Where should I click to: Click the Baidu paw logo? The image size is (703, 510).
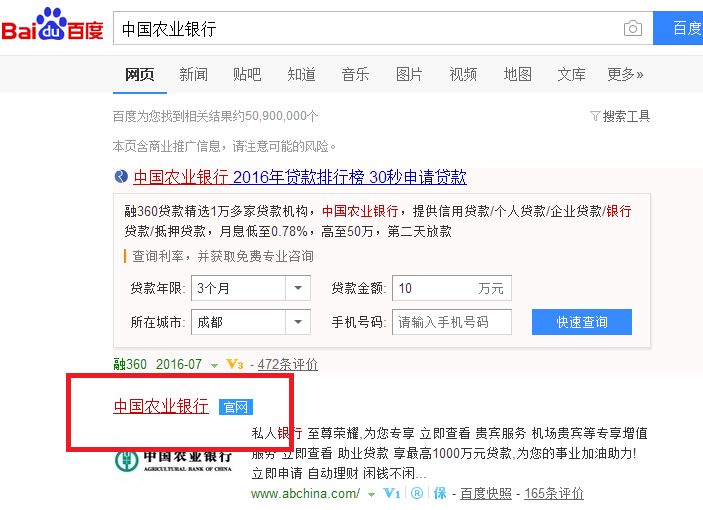pyautogui.click(x=51, y=27)
